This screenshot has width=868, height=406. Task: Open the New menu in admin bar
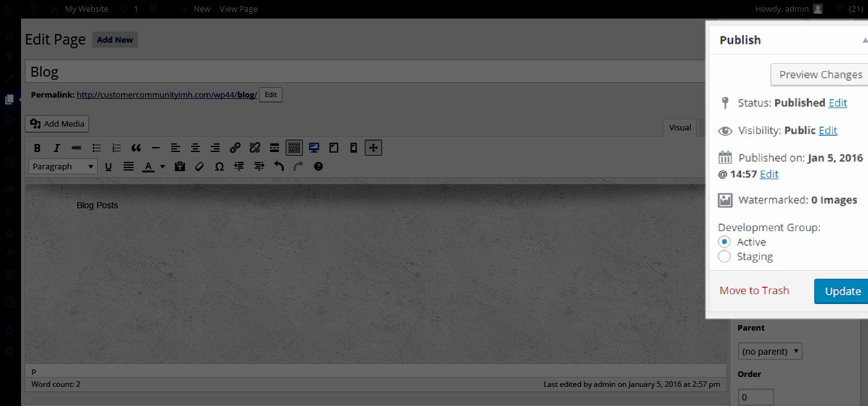(195, 9)
